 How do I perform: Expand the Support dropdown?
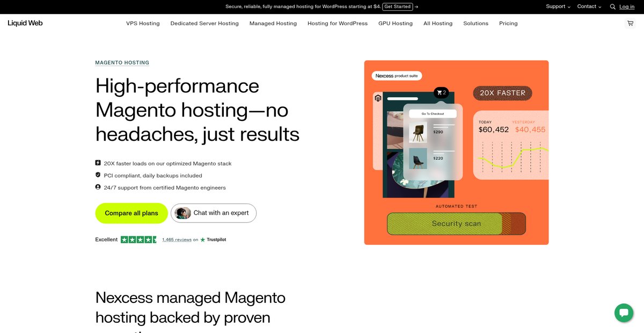558,6
